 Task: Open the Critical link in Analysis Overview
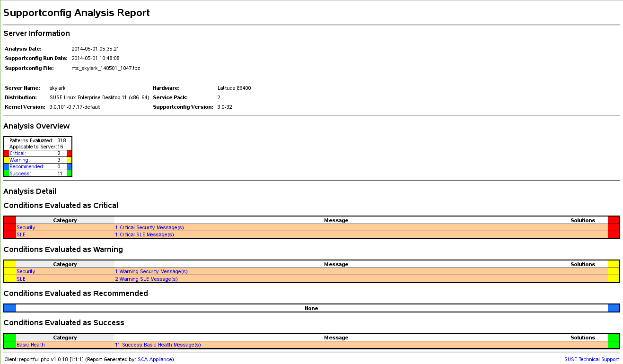17,153
